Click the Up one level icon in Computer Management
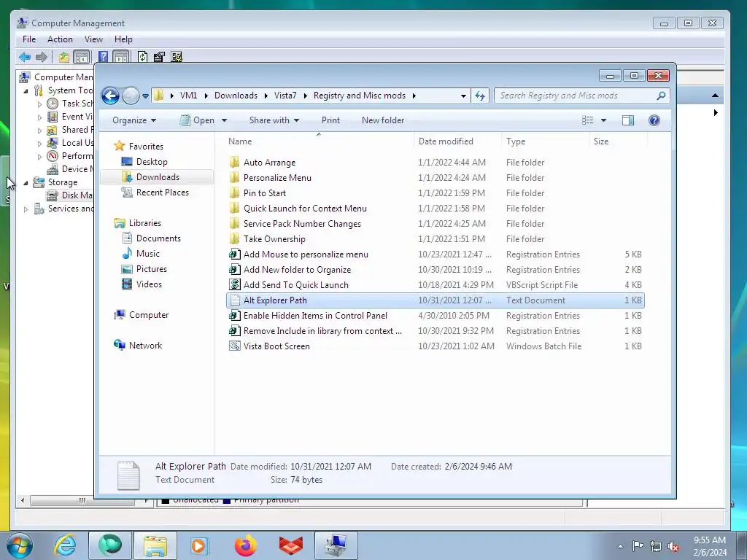The image size is (747, 560). [x=64, y=57]
